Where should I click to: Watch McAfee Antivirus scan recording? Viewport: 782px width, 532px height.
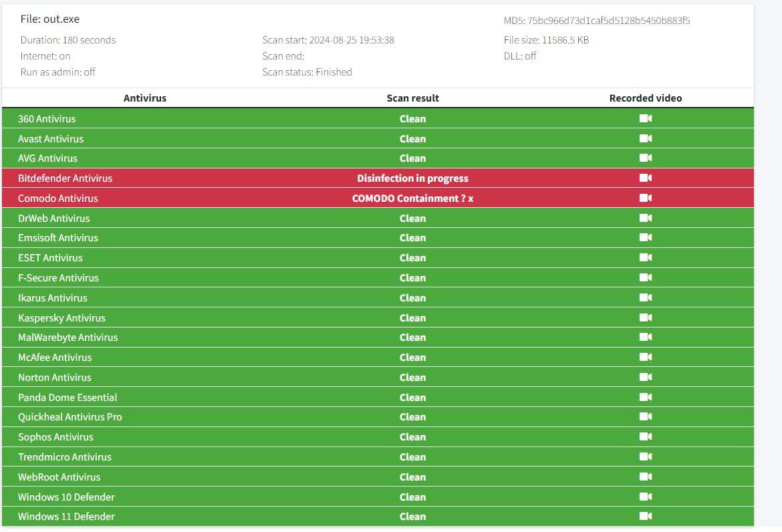coord(646,356)
